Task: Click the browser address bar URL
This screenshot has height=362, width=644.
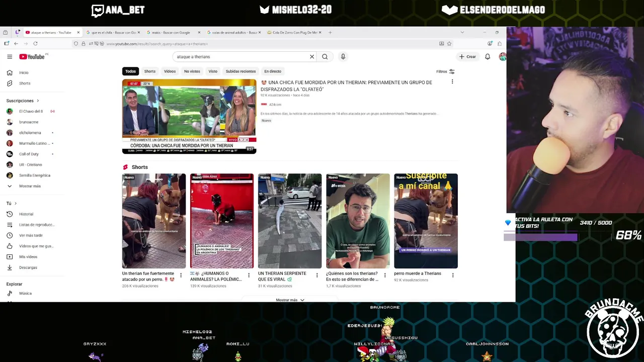Action: pos(157,44)
